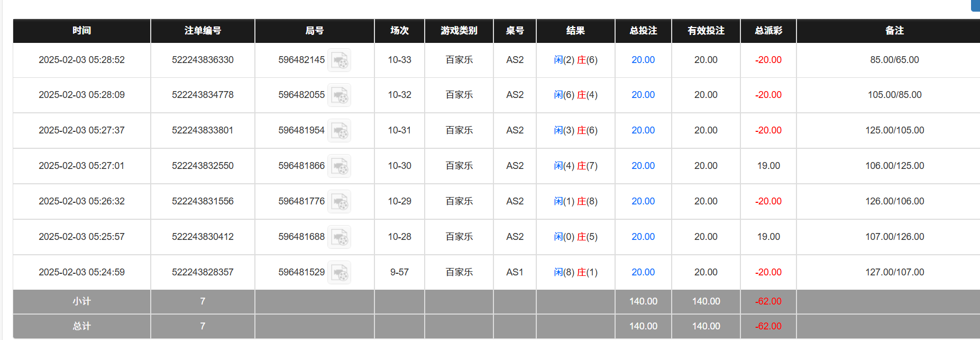Open the 20.00 total bet link for 05:28:52
This screenshot has height=340, width=980.
point(643,60)
